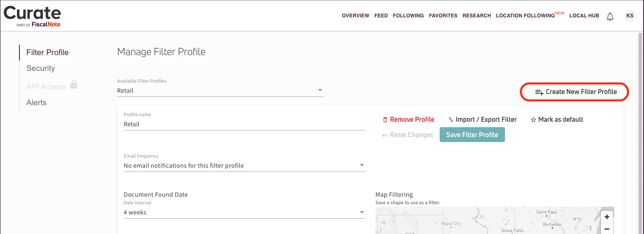Click 'Save a shape to use as a filter' text

(x=407, y=203)
